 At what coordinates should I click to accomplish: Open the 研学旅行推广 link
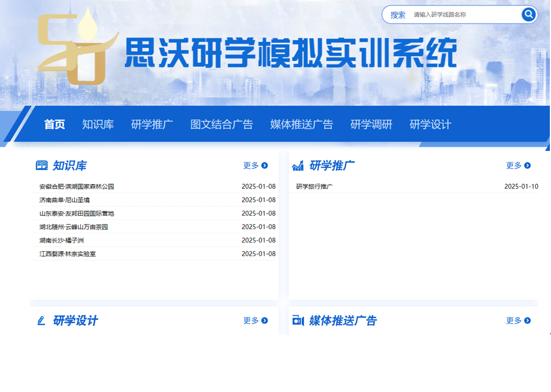point(314,186)
